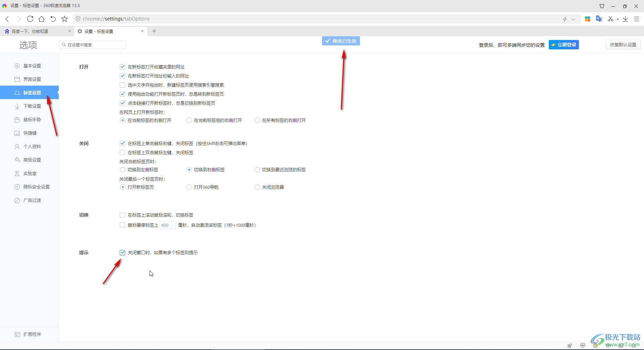Toggle 点击链接打开新标签时 checkbox
This screenshot has width=644, height=350.
(x=122, y=103)
